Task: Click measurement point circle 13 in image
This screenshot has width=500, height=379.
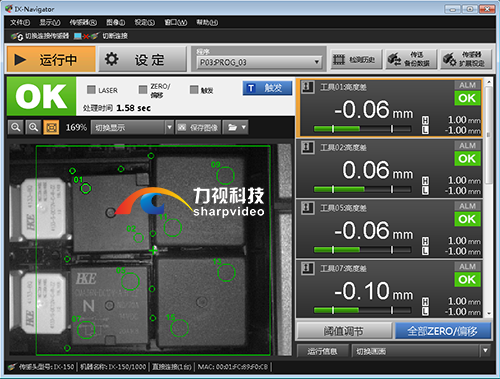Action: coord(226,272)
